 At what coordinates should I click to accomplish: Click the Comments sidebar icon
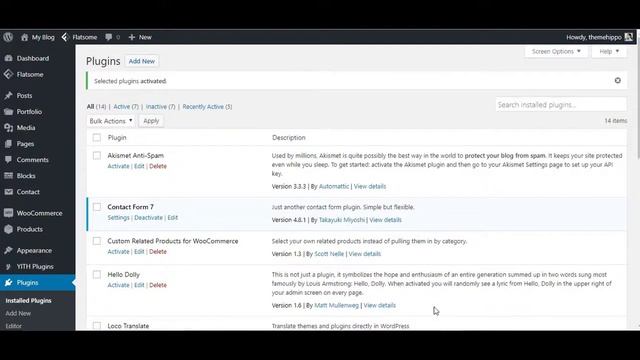(8, 160)
